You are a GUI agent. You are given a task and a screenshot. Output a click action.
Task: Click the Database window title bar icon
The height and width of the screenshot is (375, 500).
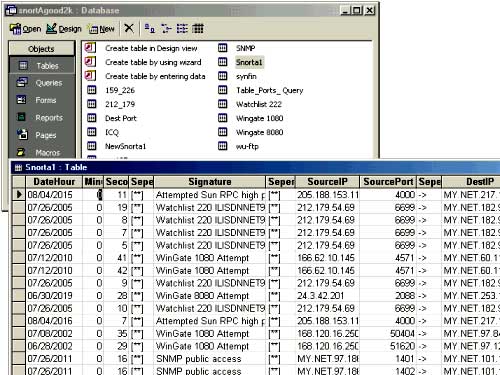pos(11,11)
